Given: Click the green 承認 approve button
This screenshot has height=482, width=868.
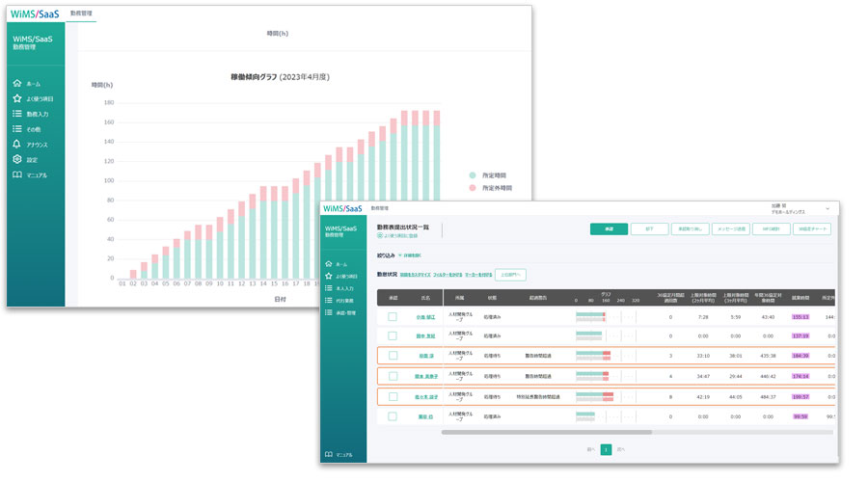Looking at the screenshot, I should (x=609, y=229).
